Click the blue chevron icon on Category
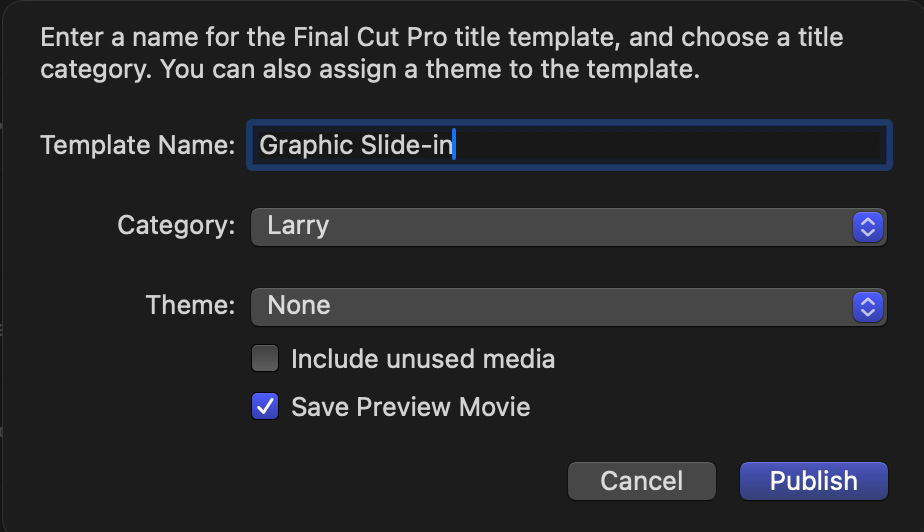Screen dimensions: 924x532 868,226
